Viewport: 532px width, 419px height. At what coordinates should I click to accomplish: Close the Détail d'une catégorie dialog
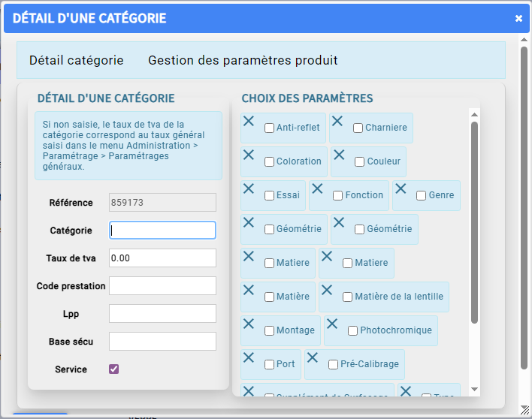[518, 18]
